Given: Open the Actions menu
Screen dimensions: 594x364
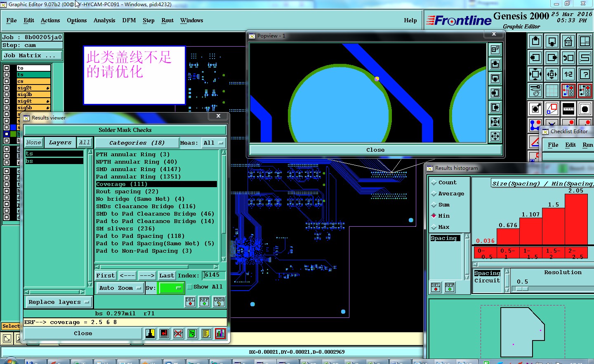Looking at the screenshot, I should [x=50, y=20].
